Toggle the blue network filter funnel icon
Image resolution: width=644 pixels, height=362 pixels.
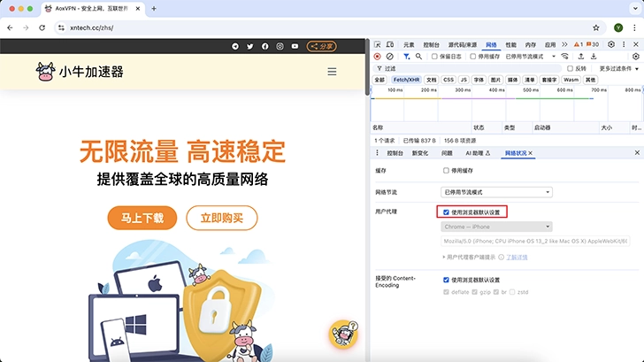(406, 57)
